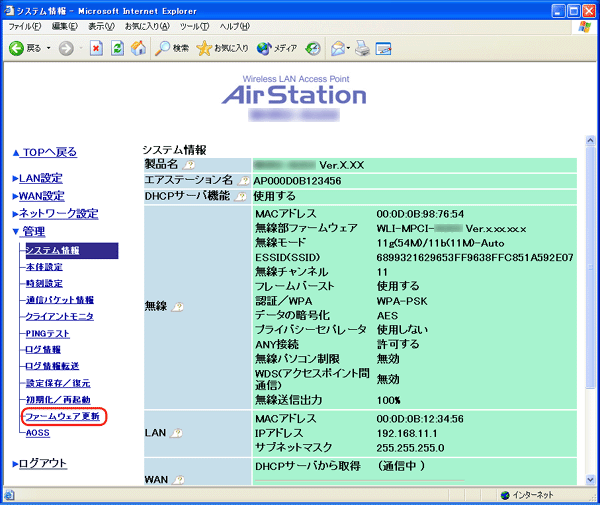
Task: Click the LAN MAC address 00:0D:0B:12:34:56
Action: point(420,419)
